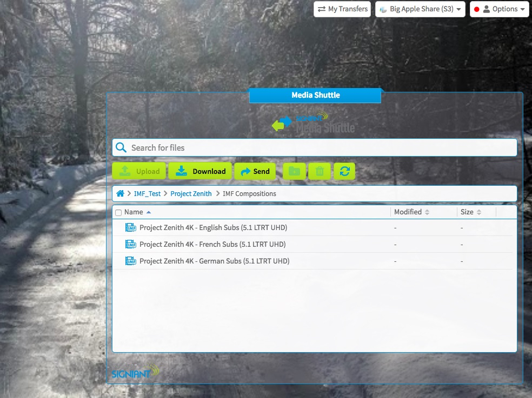Click IMF icon beside German Subs composition
This screenshot has height=398, width=532.
[131, 261]
